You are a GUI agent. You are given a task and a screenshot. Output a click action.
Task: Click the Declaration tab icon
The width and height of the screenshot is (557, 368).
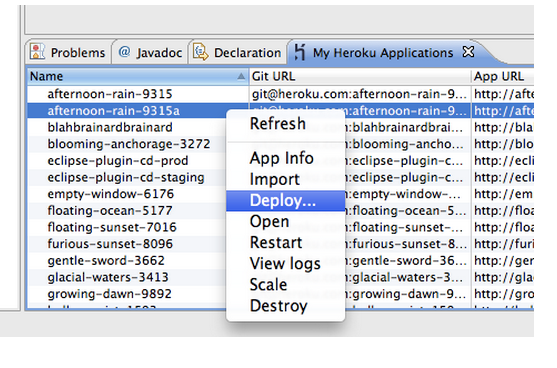click(201, 52)
